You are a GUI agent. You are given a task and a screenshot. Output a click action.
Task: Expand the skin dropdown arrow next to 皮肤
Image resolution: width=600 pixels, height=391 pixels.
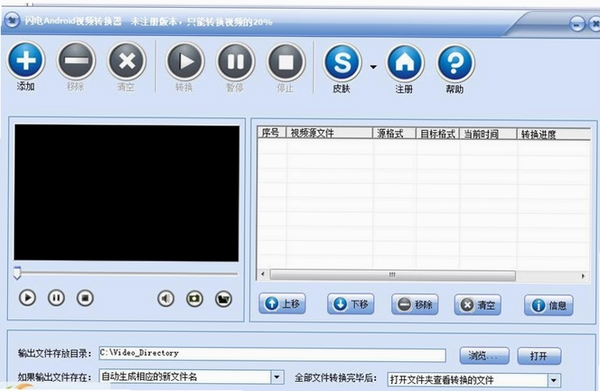(373, 67)
